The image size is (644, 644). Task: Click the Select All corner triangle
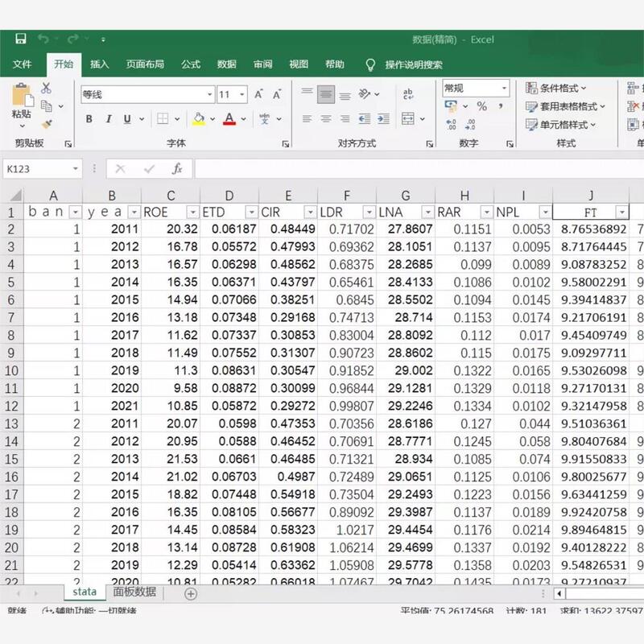point(14,195)
